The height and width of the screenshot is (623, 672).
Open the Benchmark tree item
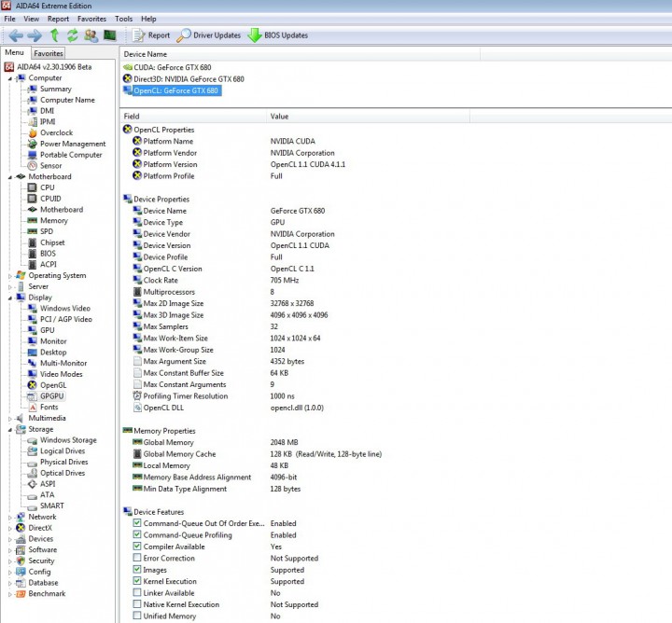47,594
